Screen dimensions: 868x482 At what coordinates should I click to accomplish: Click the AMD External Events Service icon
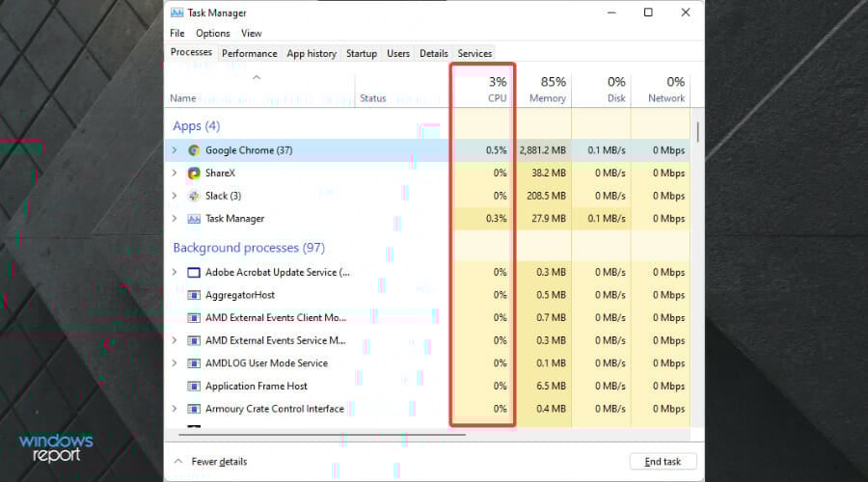point(194,340)
